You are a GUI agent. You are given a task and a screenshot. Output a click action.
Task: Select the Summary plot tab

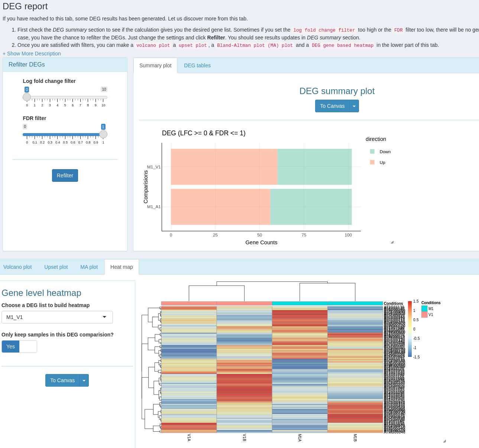[x=155, y=65]
